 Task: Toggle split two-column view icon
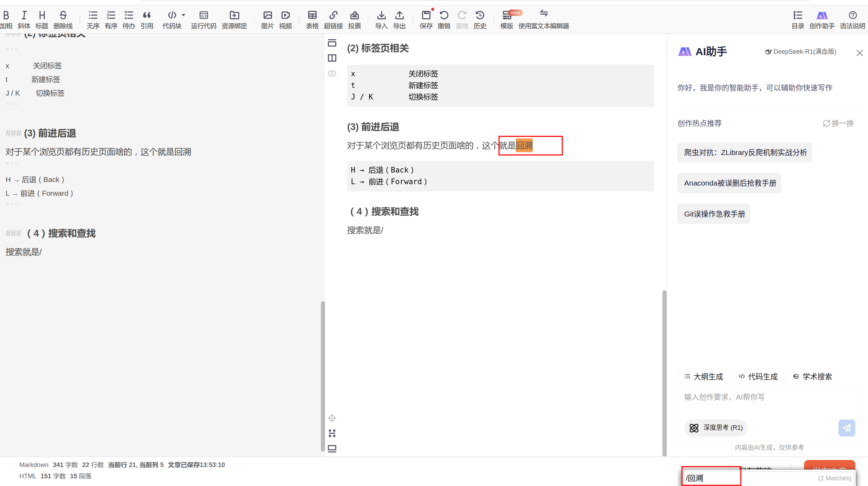[332, 58]
